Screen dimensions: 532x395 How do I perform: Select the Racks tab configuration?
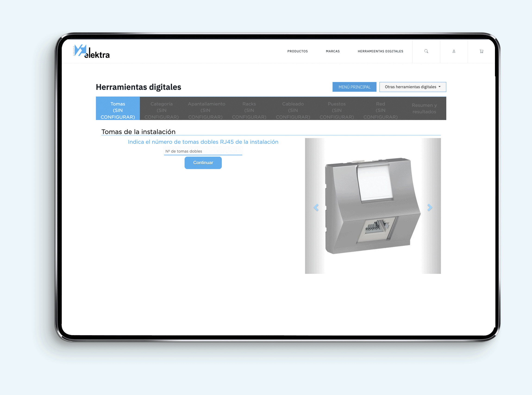(x=249, y=109)
